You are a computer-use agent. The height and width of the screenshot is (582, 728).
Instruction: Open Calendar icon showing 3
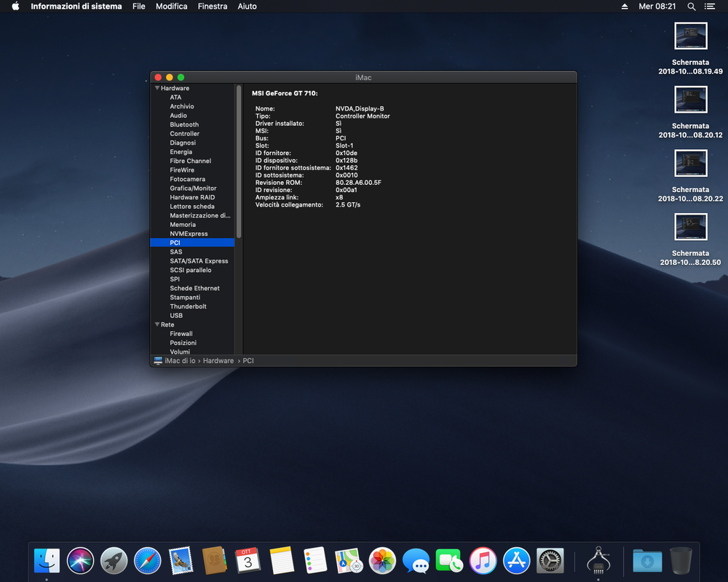tap(248, 561)
